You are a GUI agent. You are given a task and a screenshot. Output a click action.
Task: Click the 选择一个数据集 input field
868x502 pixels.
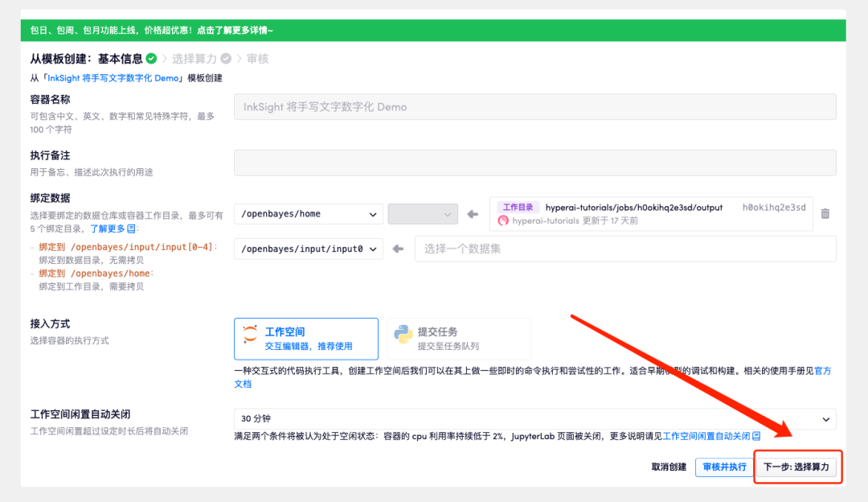click(624, 249)
